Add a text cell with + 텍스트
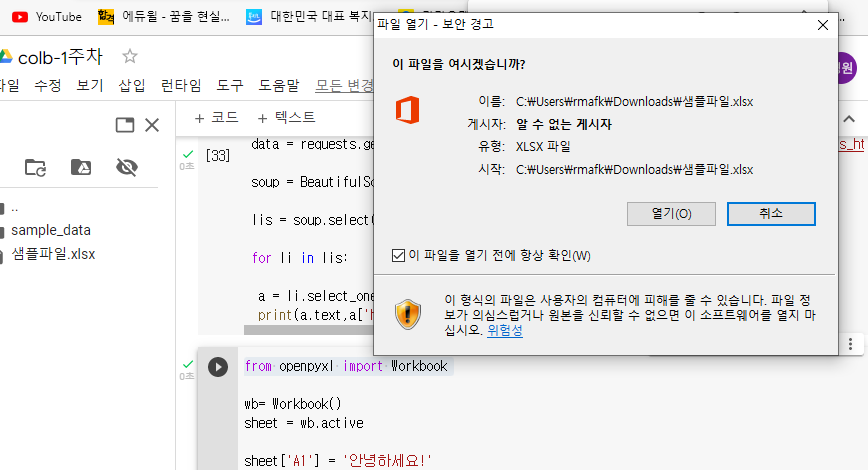868x470 pixels. click(x=287, y=117)
